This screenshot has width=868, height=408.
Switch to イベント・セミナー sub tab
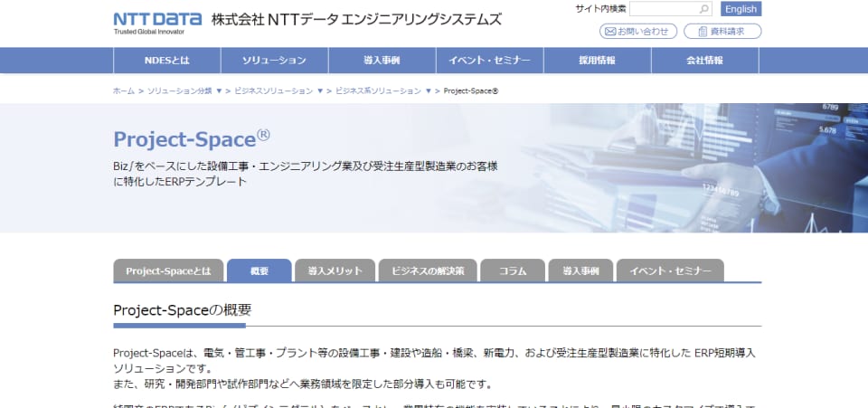pyautogui.click(x=670, y=270)
